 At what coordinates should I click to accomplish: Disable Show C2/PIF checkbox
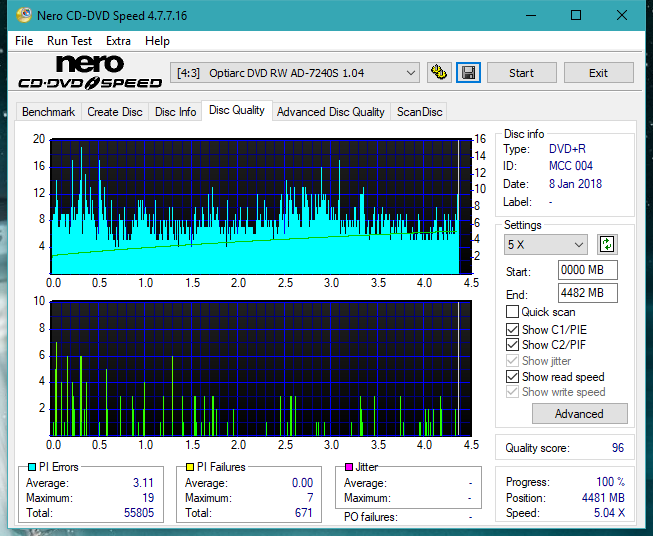pyautogui.click(x=512, y=344)
